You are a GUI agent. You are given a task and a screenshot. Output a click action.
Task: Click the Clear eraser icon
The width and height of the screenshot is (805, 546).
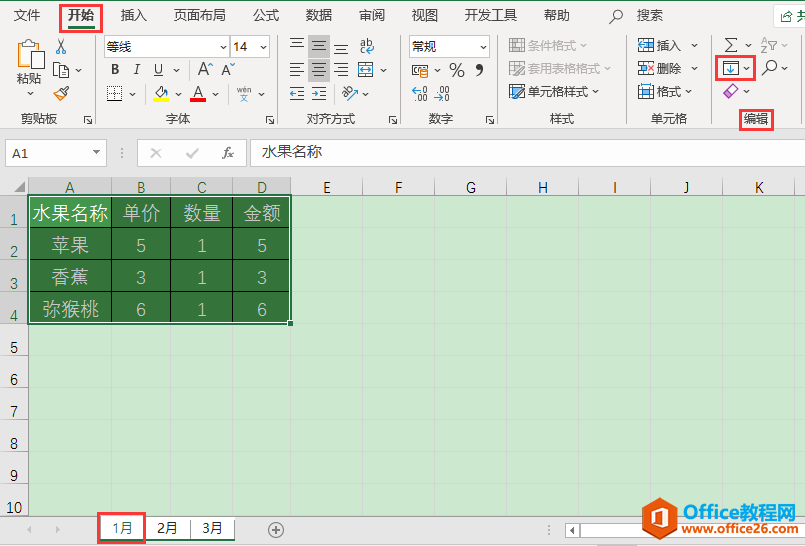pyautogui.click(x=730, y=91)
